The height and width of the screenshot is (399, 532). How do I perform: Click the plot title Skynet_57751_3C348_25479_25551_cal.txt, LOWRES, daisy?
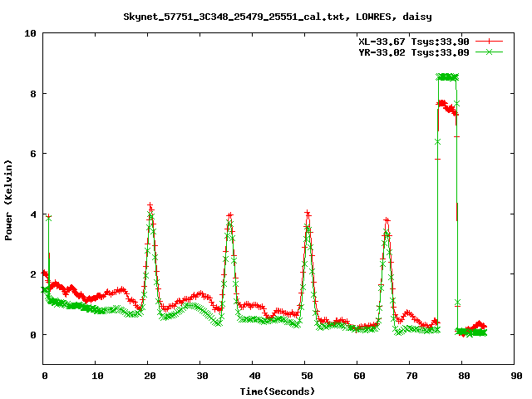pos(277,17)
